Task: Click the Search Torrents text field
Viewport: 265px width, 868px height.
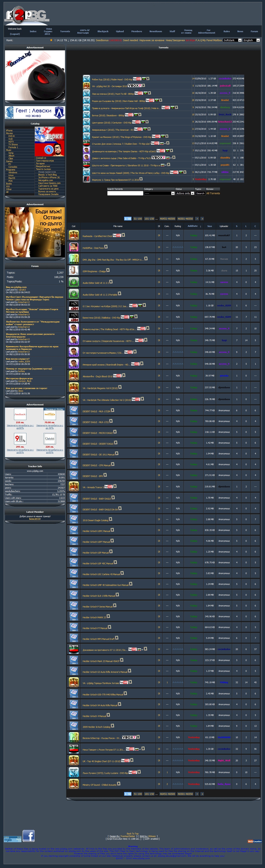Action: 125,193
